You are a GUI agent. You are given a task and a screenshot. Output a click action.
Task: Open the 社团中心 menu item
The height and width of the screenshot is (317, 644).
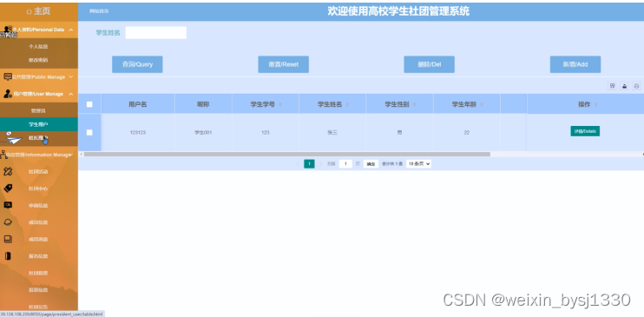[38, 188]
